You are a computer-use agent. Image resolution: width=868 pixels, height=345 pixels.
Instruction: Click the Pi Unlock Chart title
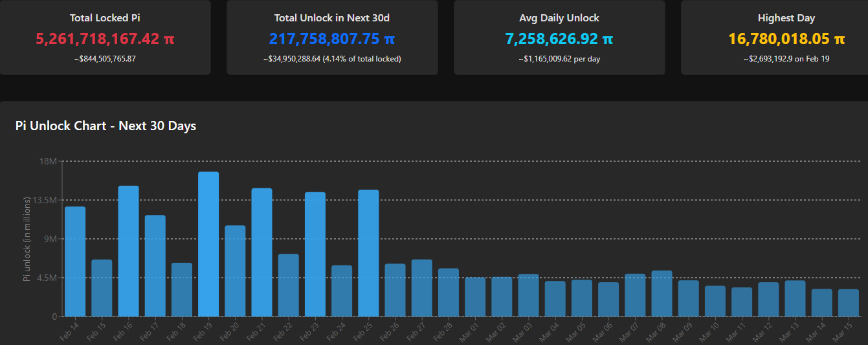[106, 126]
